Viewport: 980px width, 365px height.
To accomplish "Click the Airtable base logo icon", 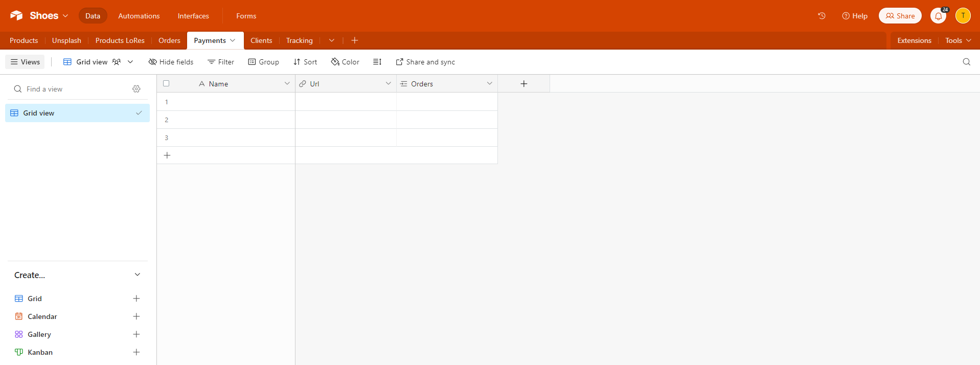I will [x=16, y=16].
